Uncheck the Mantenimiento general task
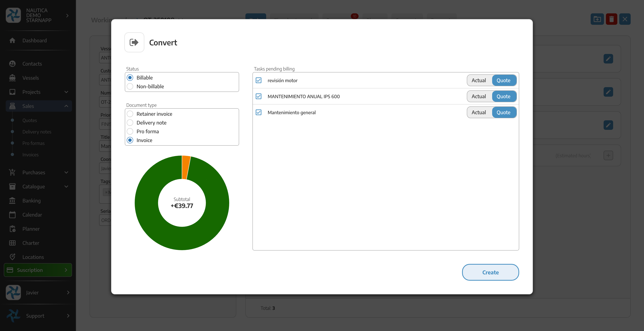This screenshot has height=331, width=644. point(259,112)
